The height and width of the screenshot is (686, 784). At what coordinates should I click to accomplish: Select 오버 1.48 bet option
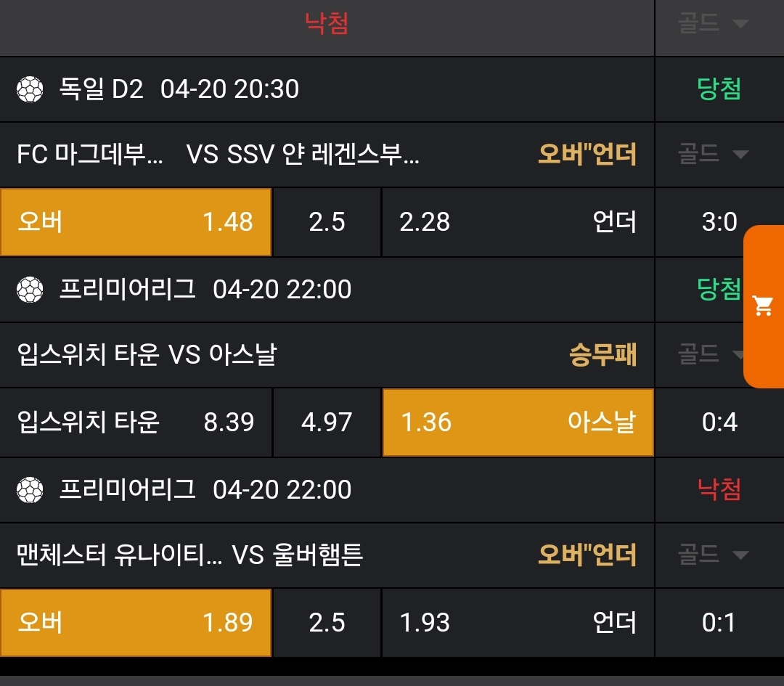pos(136,222)
